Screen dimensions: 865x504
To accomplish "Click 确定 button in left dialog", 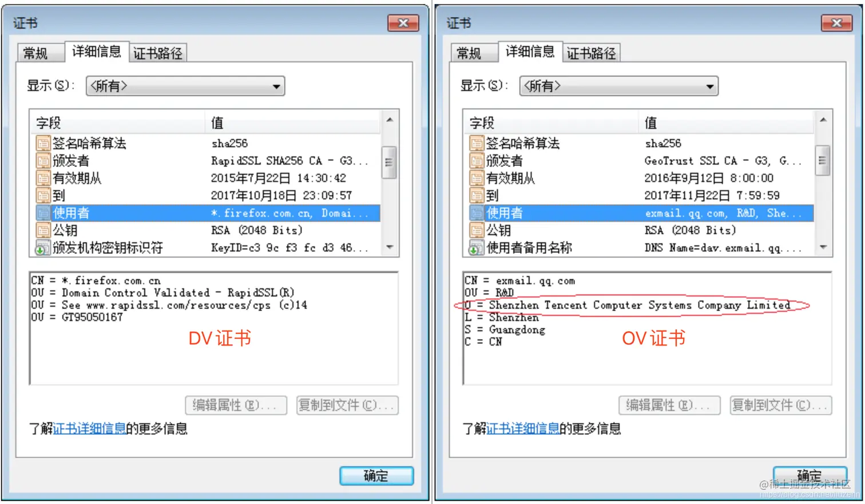I will point(376,476).
